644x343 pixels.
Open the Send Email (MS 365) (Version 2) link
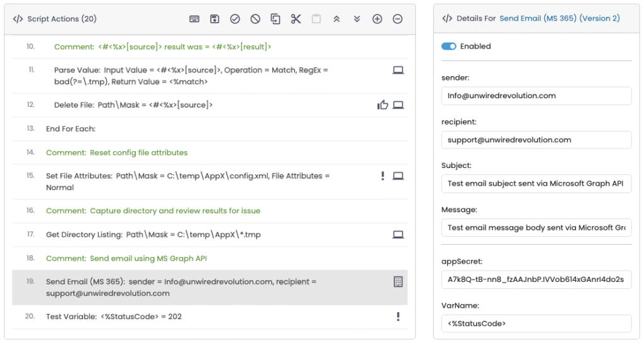click(559, 18)
